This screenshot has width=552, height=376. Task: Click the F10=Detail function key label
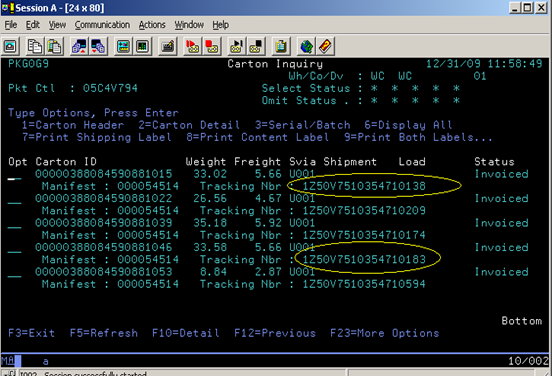tap(186, 333)
